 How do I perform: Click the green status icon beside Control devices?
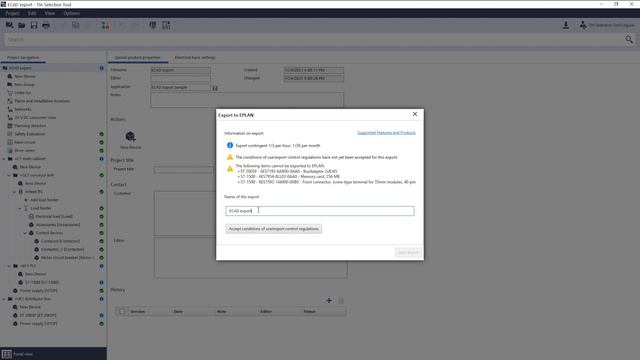(x=101, y=233)
